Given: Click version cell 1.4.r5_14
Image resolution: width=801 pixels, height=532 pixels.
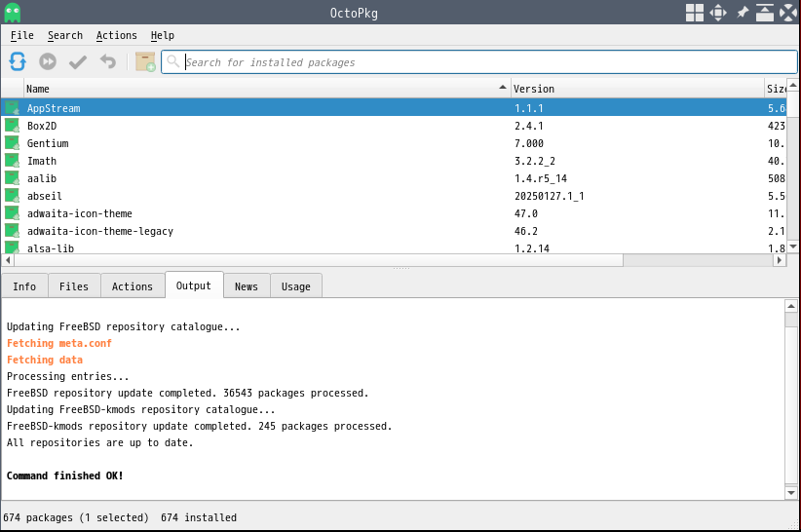Looking at the screenshot, I should click(x=541, y=178).
